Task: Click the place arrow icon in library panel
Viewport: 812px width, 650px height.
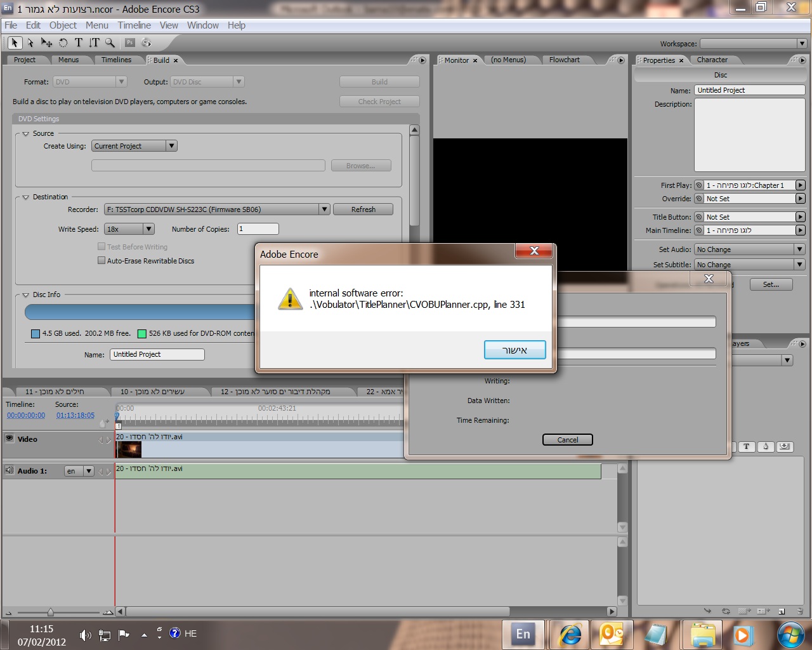Action: click(x=707, y=611)
